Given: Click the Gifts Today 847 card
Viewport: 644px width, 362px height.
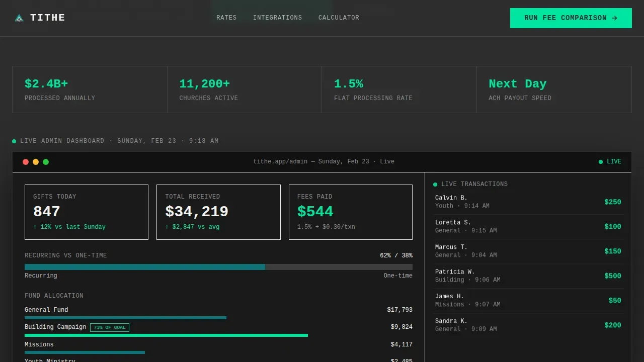Looking at the screenshot, I should pos(87,212).
